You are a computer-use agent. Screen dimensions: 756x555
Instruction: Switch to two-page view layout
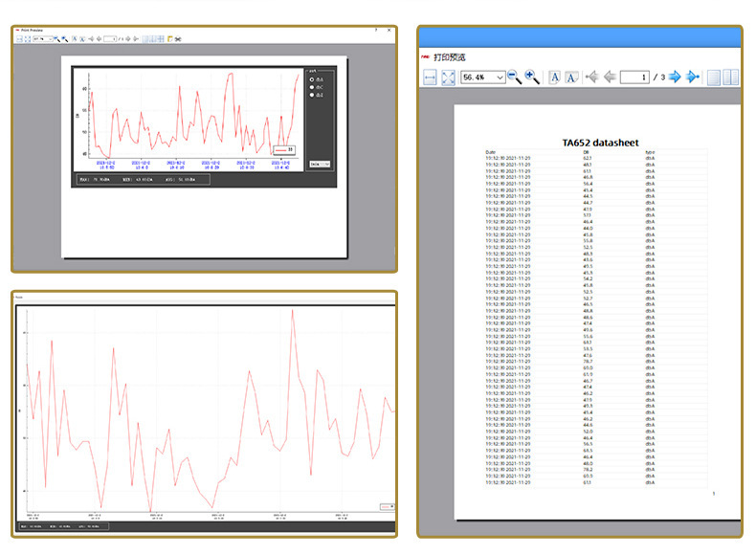click(731, 78)
